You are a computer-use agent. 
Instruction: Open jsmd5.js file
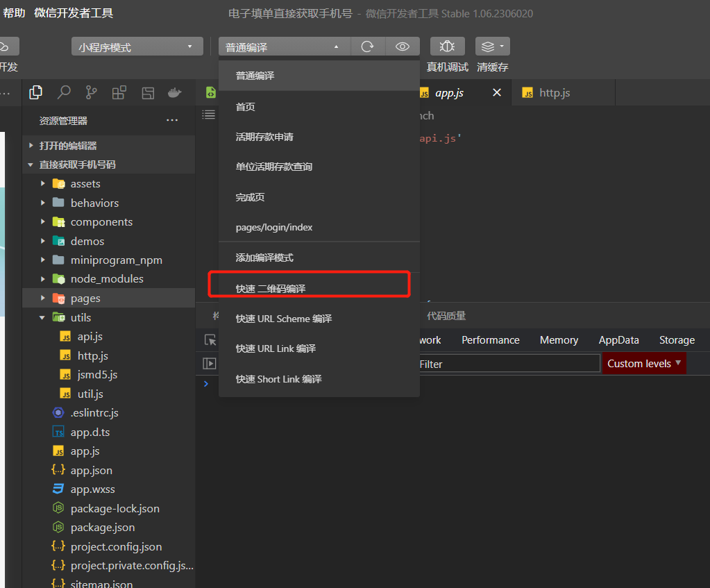coord(109,375)
